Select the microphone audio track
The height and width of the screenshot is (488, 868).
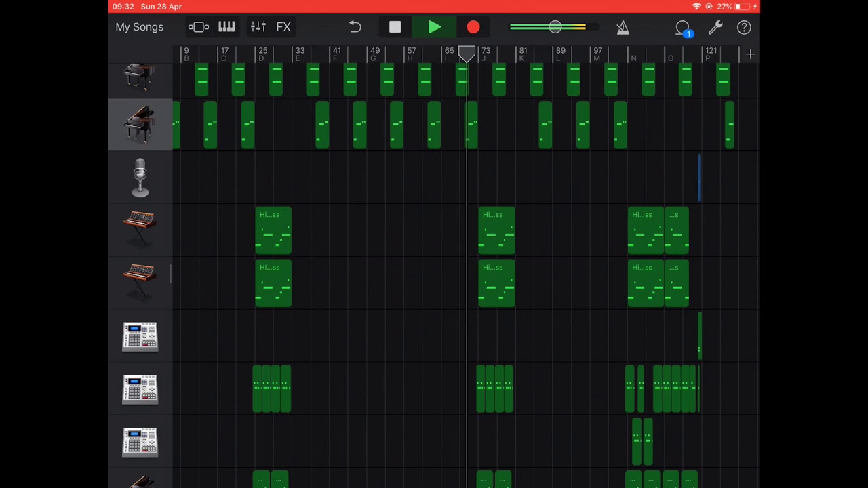[x=140, y=178]
